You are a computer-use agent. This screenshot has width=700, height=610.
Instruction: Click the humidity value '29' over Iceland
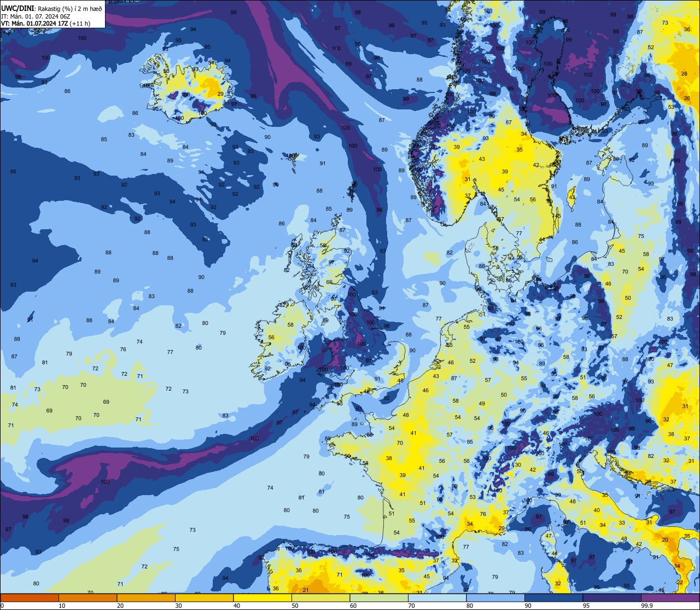tap(220, 94)
